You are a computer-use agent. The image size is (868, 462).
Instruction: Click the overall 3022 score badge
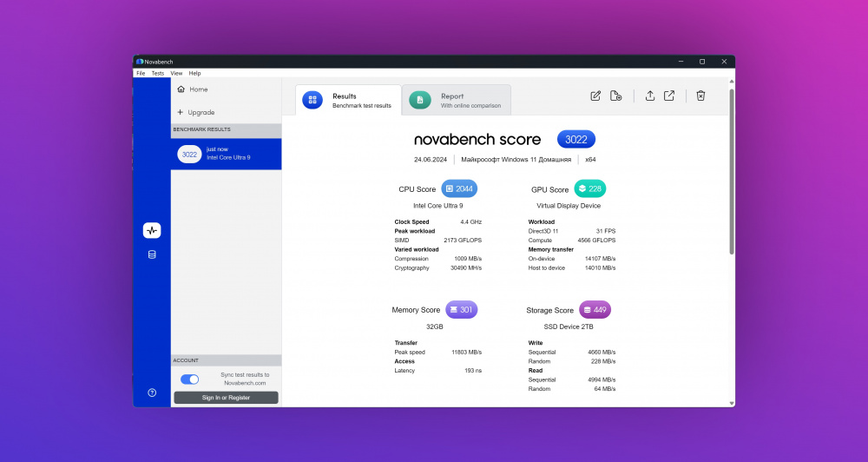[576, 140]
